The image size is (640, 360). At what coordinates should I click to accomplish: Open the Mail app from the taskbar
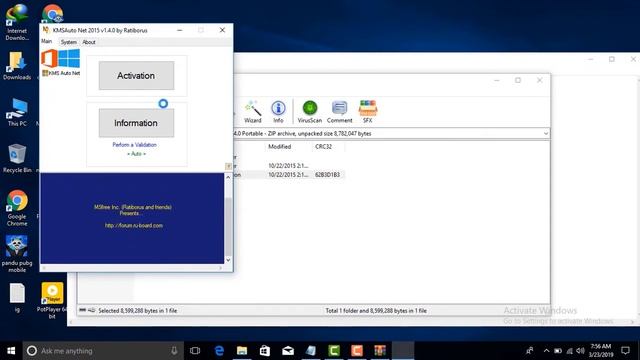coord(288,351)
